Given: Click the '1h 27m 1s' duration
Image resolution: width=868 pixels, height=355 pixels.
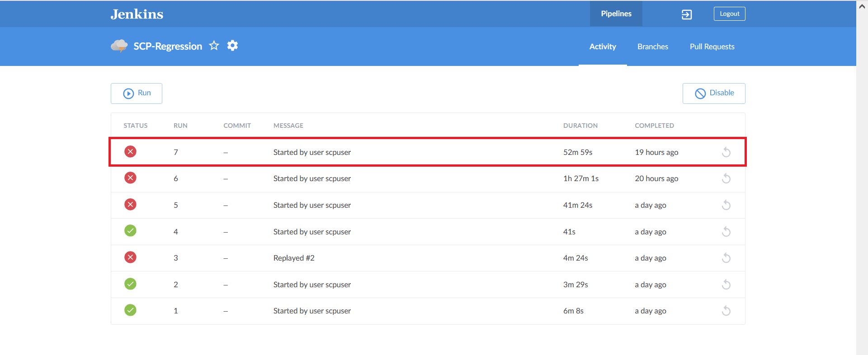Looking at the screenshot, I should [x=581, y=178].
